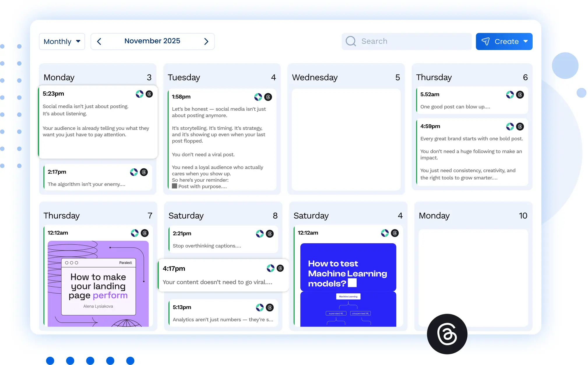
Task: Click the Threads icon on Thursday's 4:59pm post
Action: point(520,126)
